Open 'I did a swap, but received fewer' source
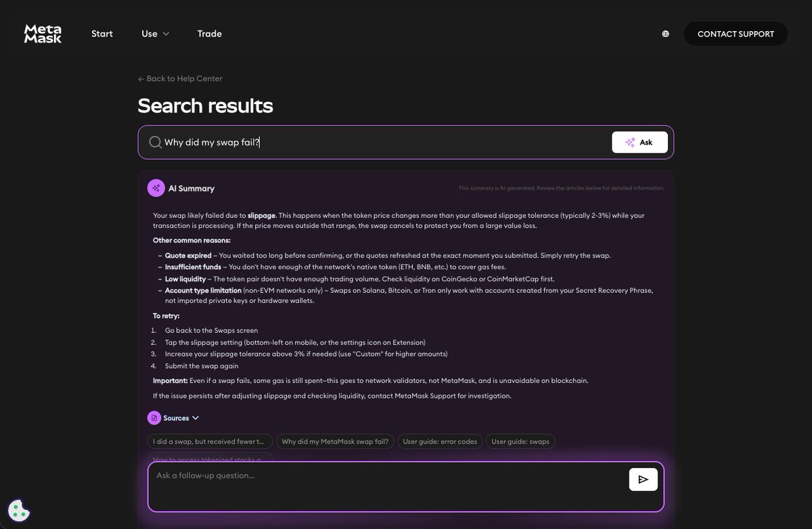The height and width of the screenshot is (529, 812). [x=210, y=441]
